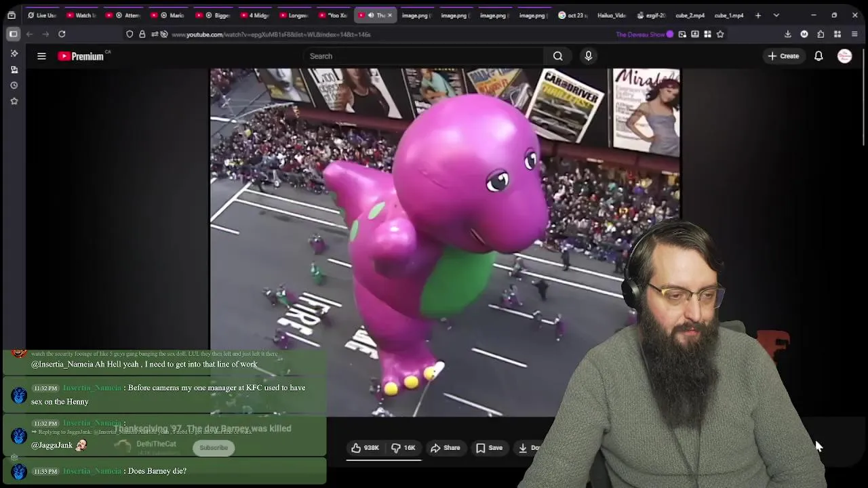868x488 pixels.
Task: Open the browser Downloads arrow icon
Action: point(787,34)
